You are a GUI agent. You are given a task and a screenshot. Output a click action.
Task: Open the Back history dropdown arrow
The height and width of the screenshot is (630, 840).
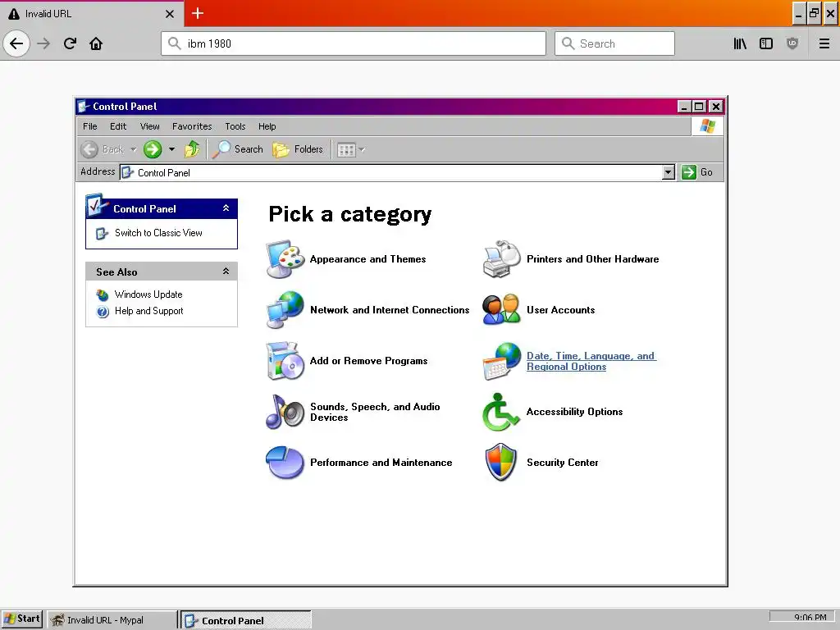134,149
